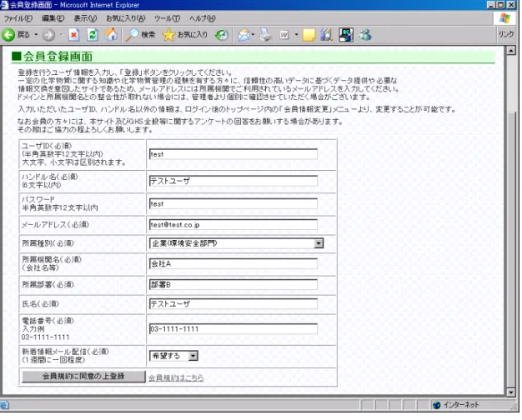Click the vertical scrollbar thumb

511,249
